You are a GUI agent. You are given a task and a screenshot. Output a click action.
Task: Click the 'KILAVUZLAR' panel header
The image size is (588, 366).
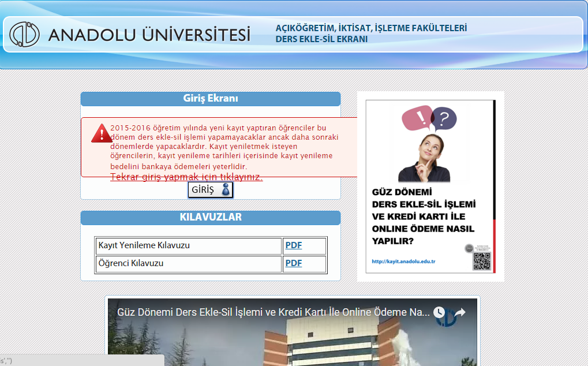coord(211,218)
